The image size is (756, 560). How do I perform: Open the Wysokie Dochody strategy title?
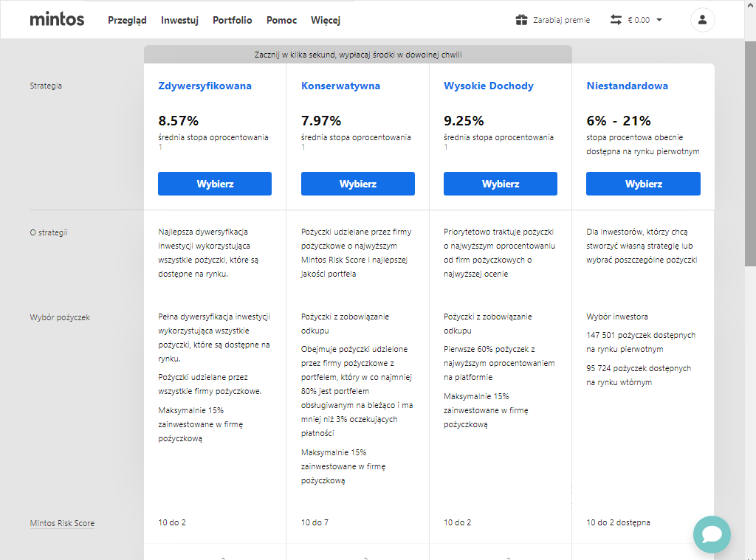489,86
